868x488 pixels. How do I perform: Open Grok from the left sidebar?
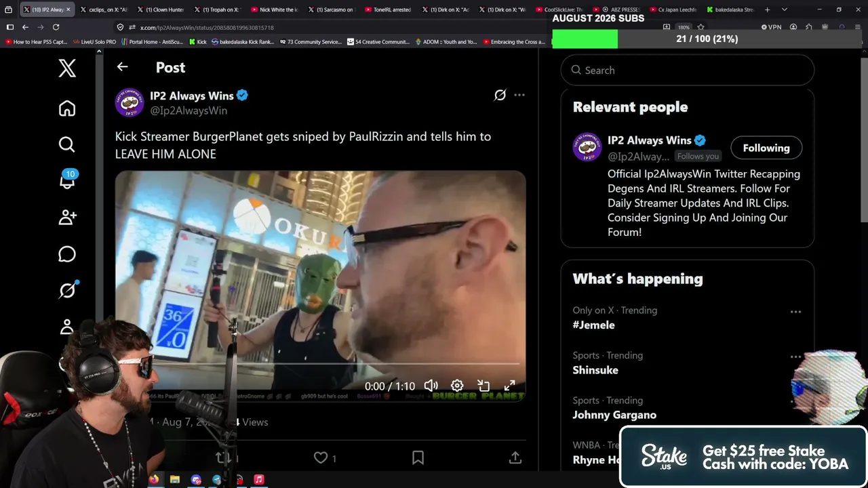coord(67,290)
